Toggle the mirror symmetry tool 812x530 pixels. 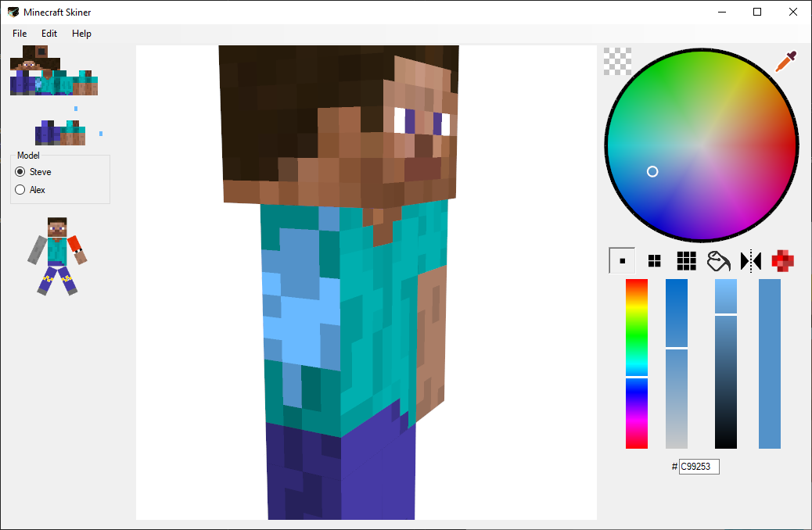click(751, 261)
